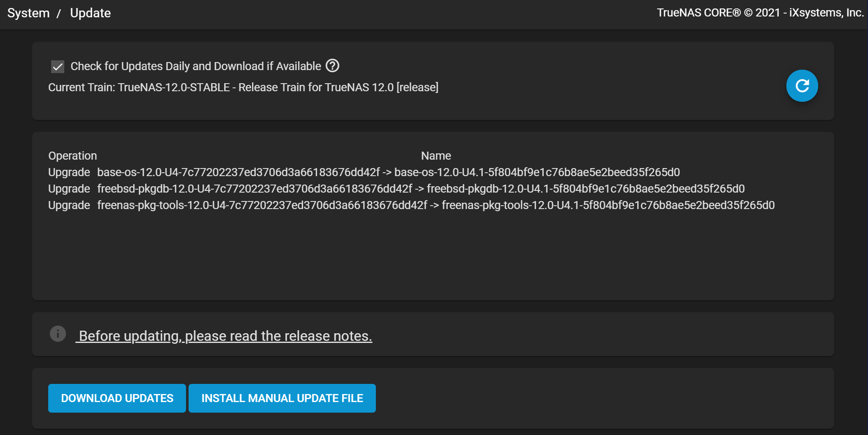868x435 pixels.
Task: Select the base-os-12.0-U4 package name
Action: click(238, 172)
